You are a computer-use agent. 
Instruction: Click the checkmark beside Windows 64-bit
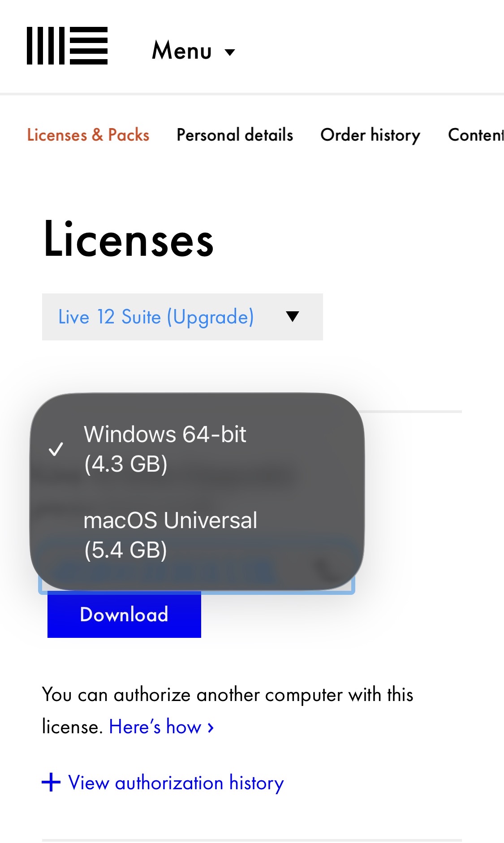coord(56,449)
